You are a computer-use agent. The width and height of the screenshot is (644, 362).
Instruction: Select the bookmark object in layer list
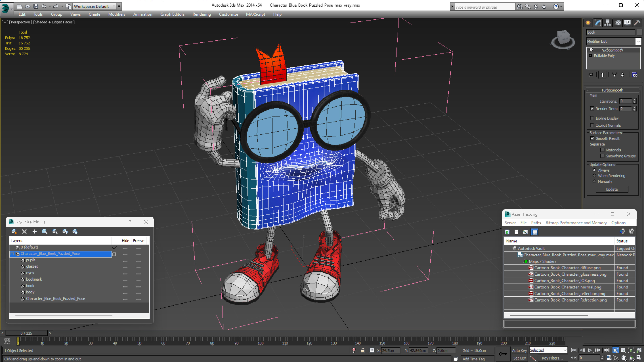[x=34, y=279]
